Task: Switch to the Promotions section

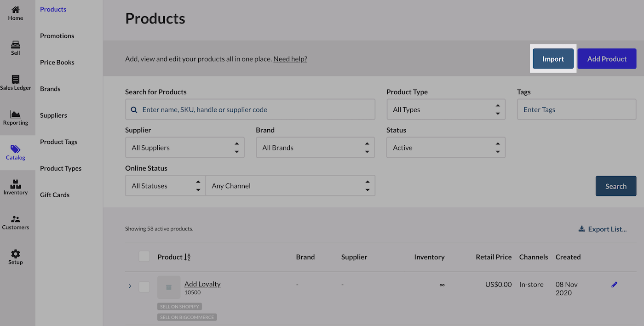Action: click(x=57, y=35)
